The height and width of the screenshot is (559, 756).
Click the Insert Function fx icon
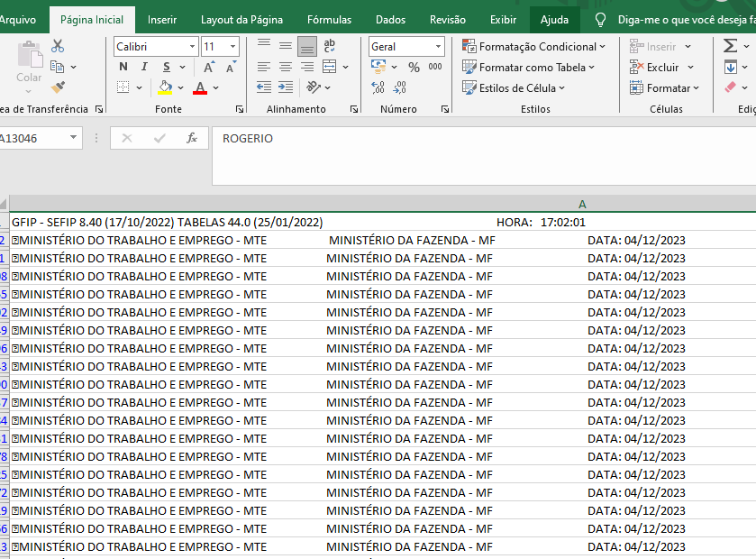(191, 138)
